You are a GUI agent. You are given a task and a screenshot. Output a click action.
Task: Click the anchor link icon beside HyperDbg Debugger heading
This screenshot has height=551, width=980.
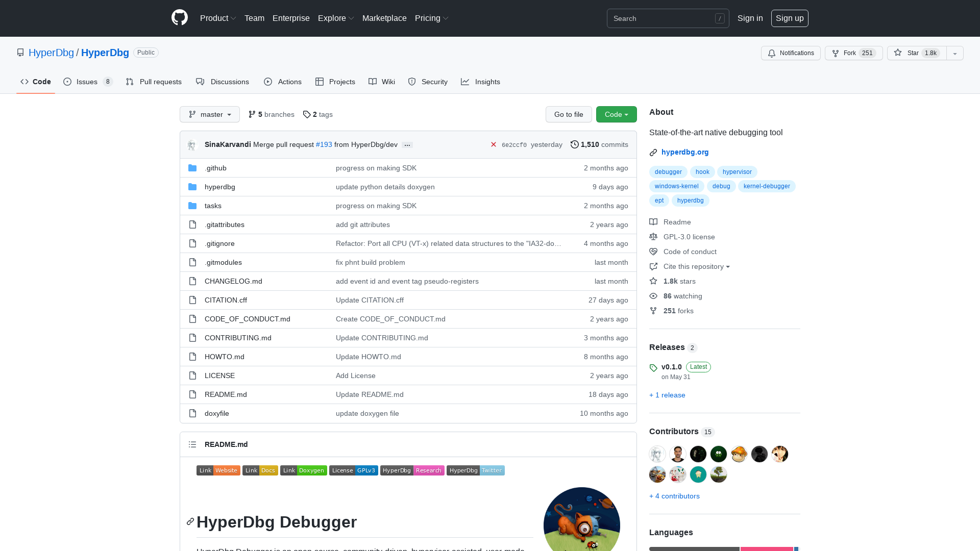[x=190, y=521]
